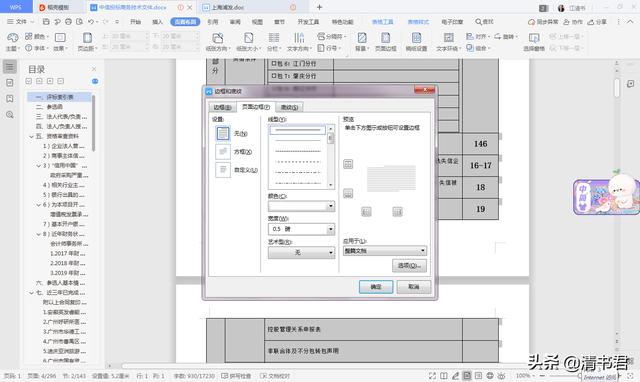
Task: Click the Paper Orientation (纸张方向) icon
Action: (x=218, y=38)
